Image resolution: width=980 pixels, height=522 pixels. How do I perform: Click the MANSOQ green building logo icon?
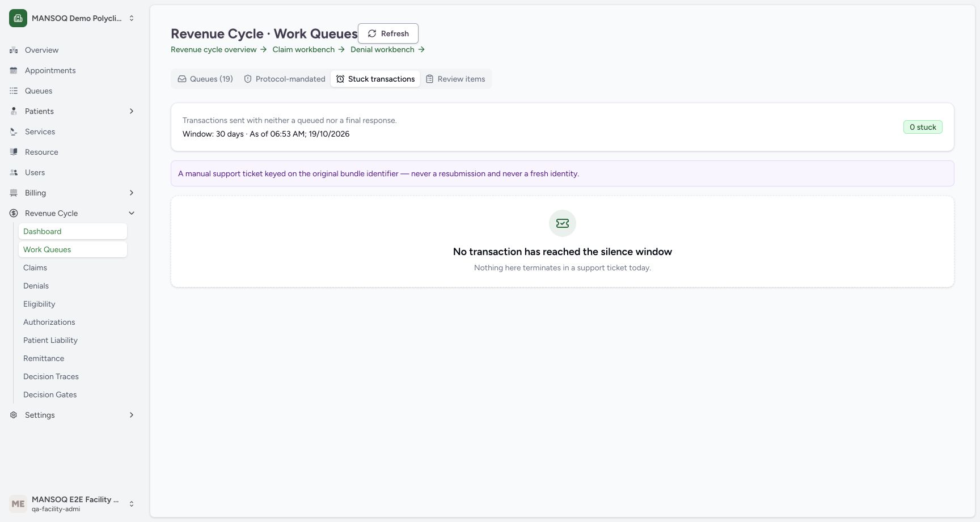pyautogui.click(x=18, y=18)
